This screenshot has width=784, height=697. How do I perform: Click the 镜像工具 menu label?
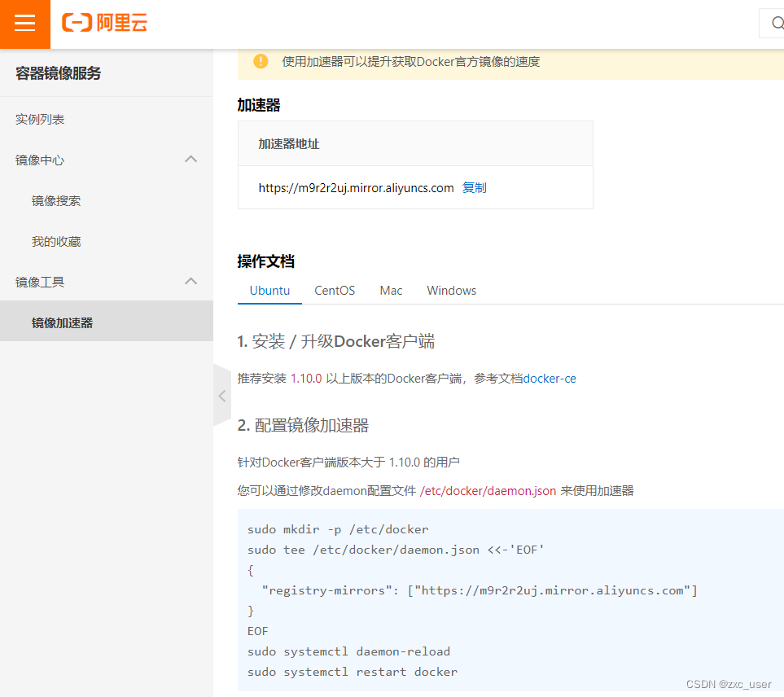[x=40, y=282]
